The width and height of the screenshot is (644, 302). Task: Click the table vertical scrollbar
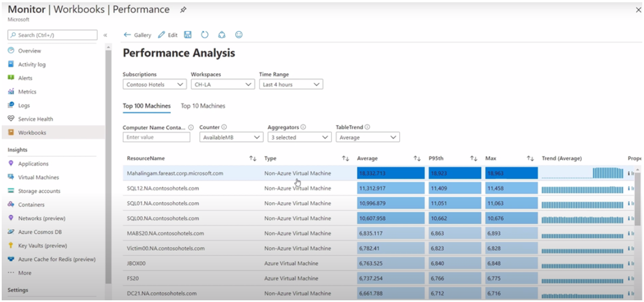(x=637, y=200)
